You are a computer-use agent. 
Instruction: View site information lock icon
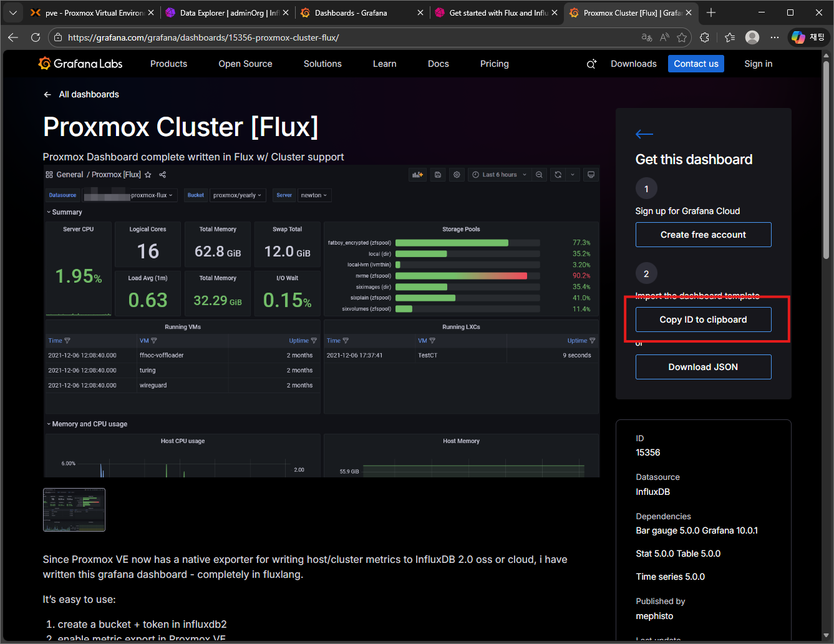point(58,37)
